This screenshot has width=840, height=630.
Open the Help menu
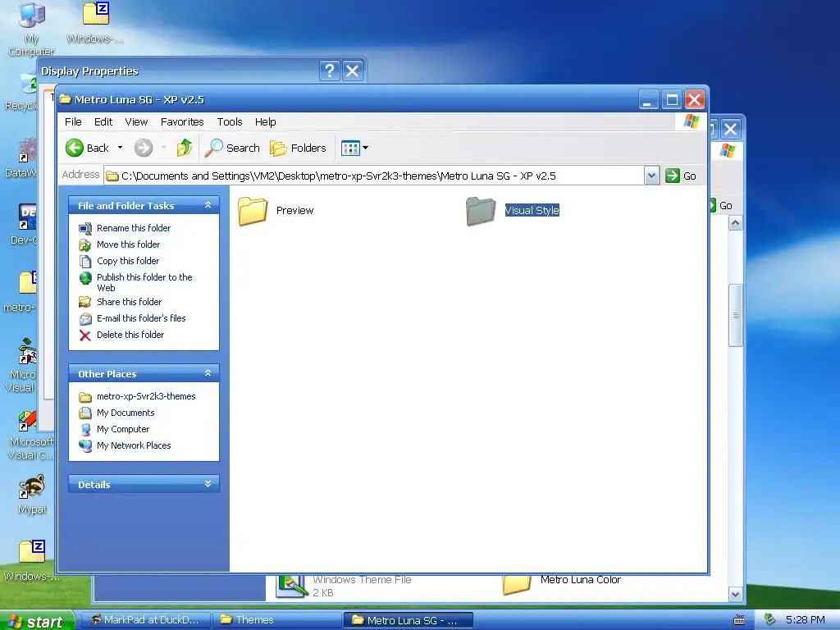(x=265, y=121)
